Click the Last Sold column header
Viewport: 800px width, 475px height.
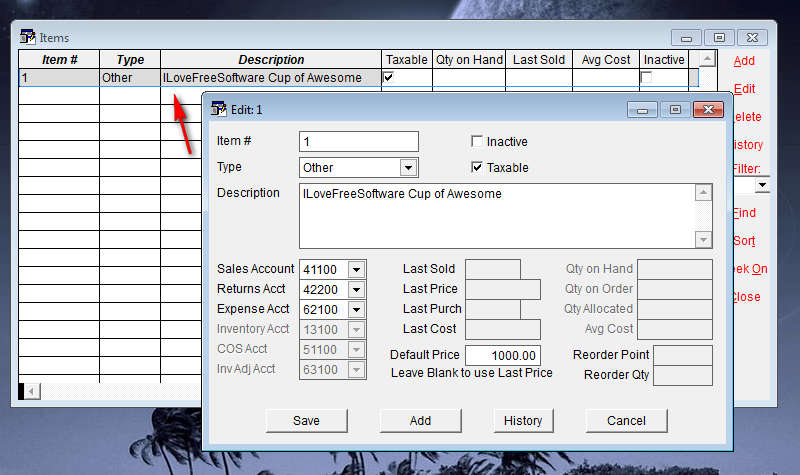click(539, 60)
